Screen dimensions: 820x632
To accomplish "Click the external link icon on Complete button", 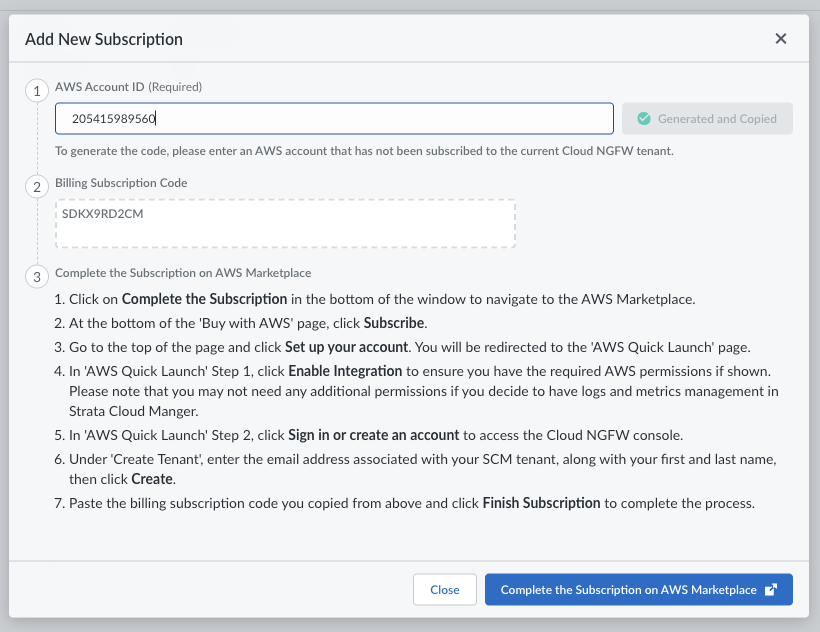I will [x=771, y=590].
